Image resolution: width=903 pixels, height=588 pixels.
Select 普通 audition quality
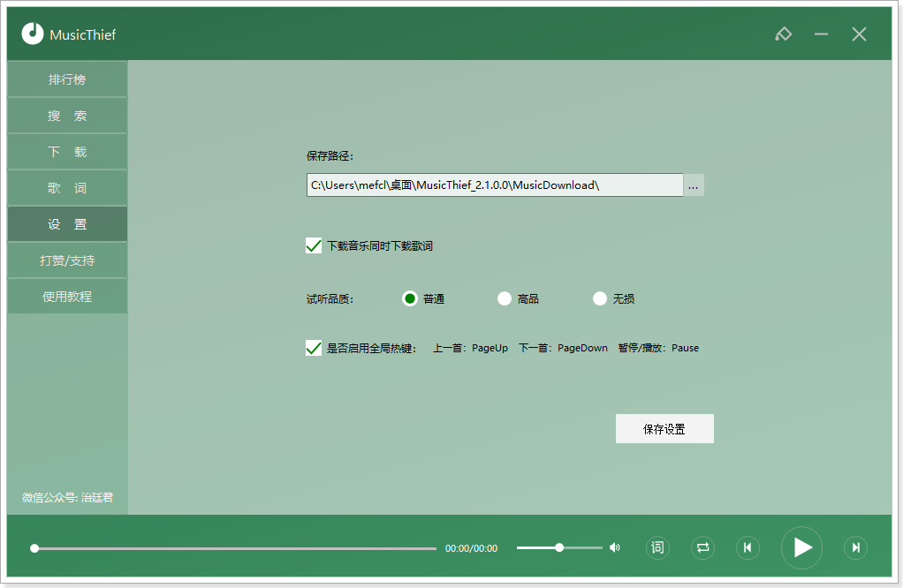409,298
